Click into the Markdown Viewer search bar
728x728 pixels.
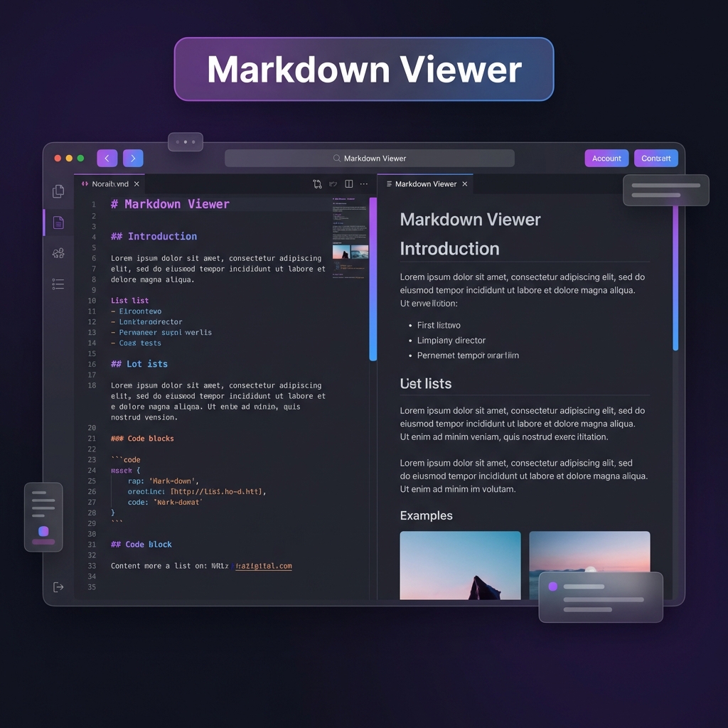click(370, 158)
